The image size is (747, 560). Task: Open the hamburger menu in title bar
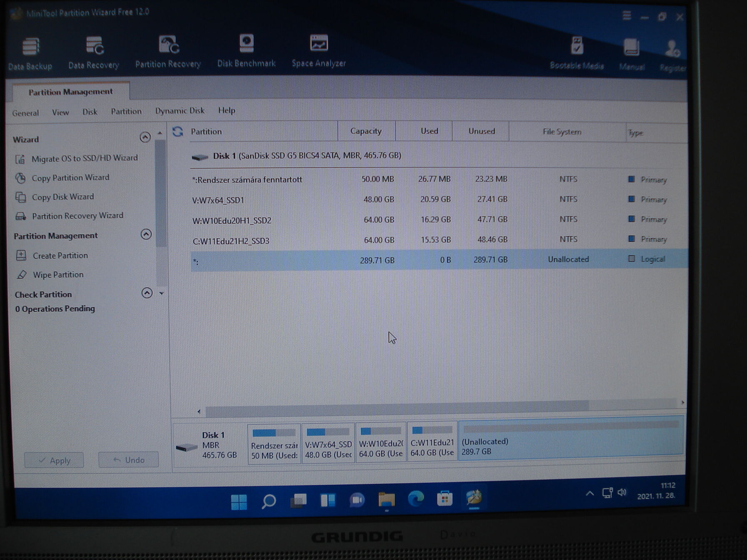coord(627,16)
